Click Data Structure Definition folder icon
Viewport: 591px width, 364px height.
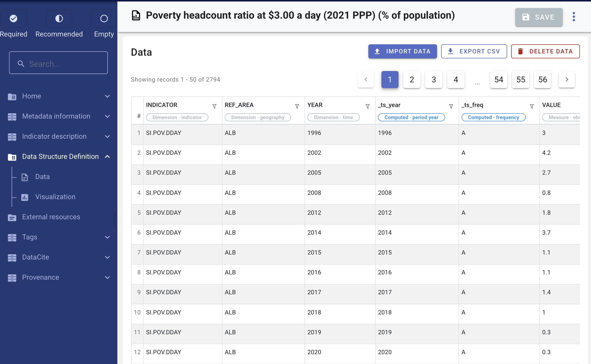tap(12, 157)
